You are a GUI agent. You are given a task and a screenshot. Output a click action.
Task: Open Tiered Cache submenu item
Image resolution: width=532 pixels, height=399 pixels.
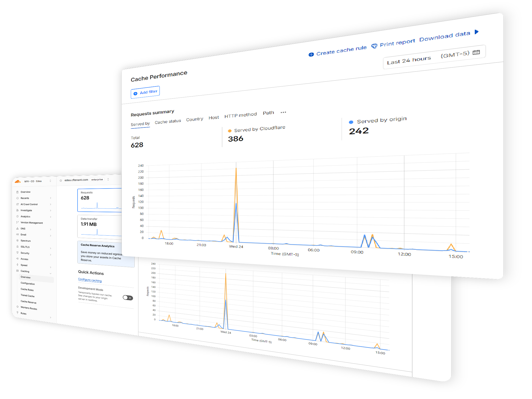(x=28, y=296)
